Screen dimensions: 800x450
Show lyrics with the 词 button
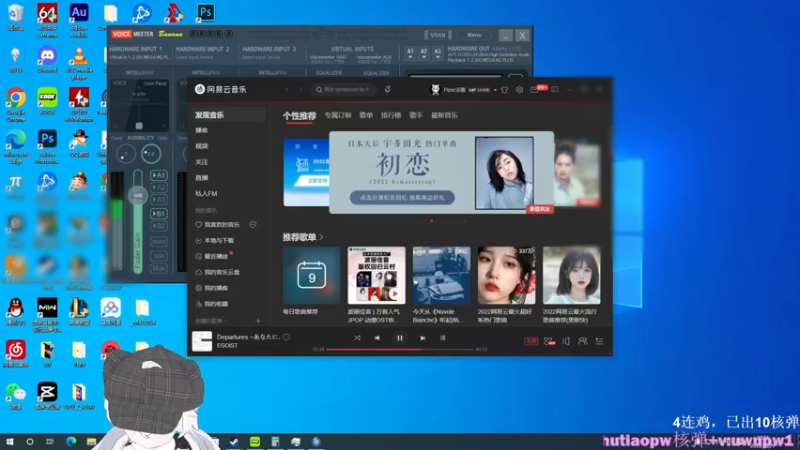pos(442,338)
